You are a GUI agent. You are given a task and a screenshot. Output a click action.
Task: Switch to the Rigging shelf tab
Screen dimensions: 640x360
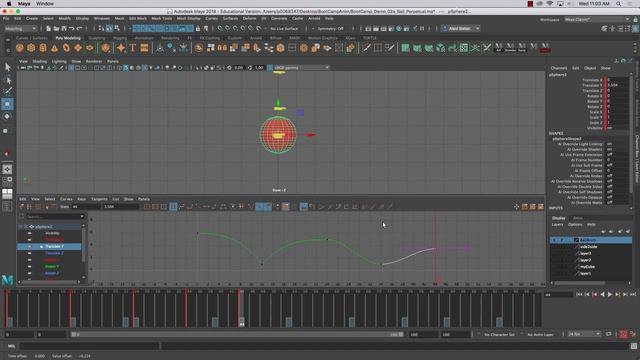coord(120,38)
